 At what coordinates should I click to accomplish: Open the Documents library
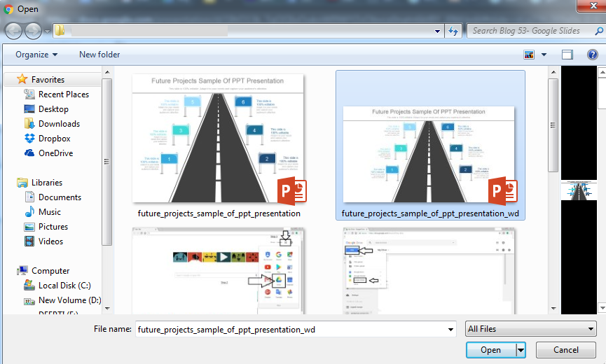[x=60, y=197]
